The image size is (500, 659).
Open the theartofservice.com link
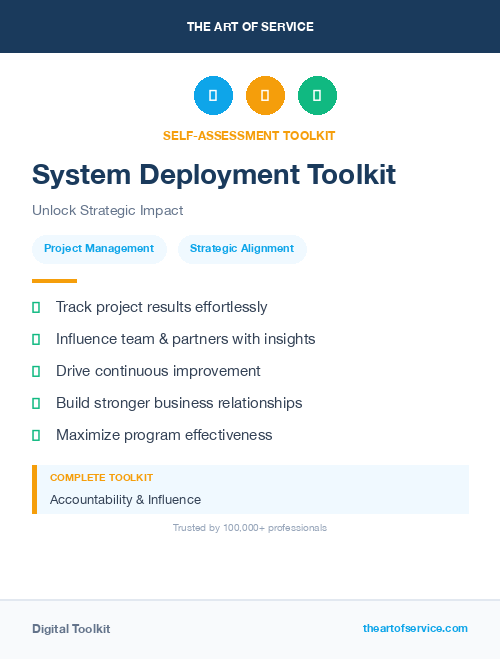(415, 628)
